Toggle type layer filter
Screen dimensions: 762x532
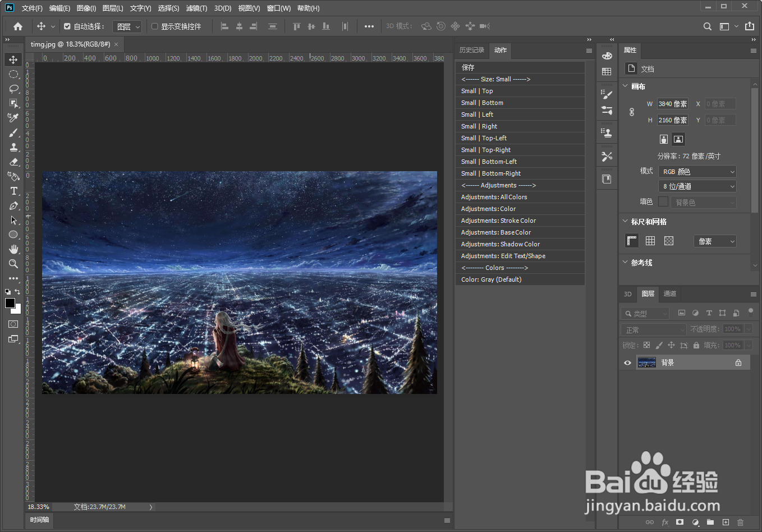click(x=709, y=313)
